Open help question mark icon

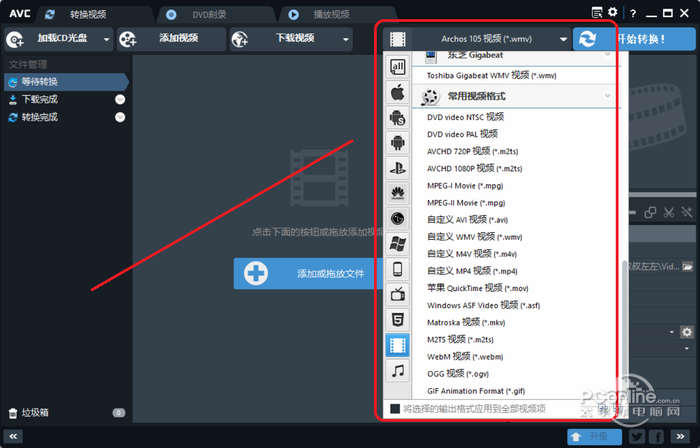633,13
